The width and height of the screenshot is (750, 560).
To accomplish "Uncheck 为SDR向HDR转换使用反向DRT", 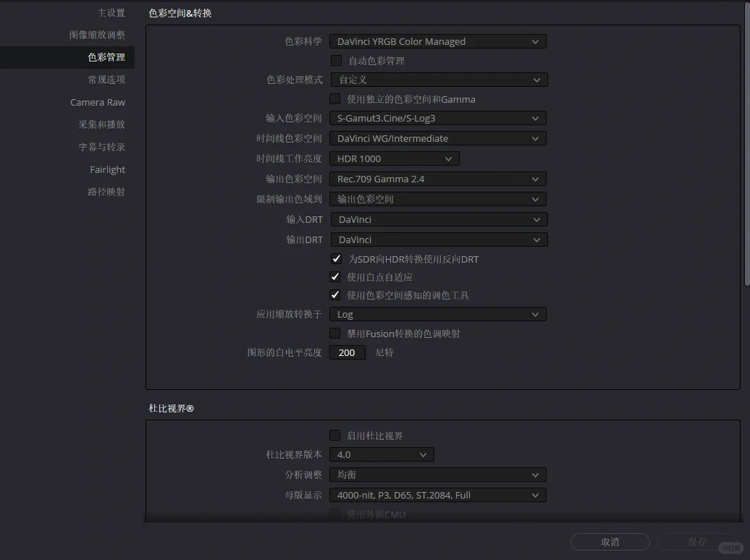I will point(336,258).
